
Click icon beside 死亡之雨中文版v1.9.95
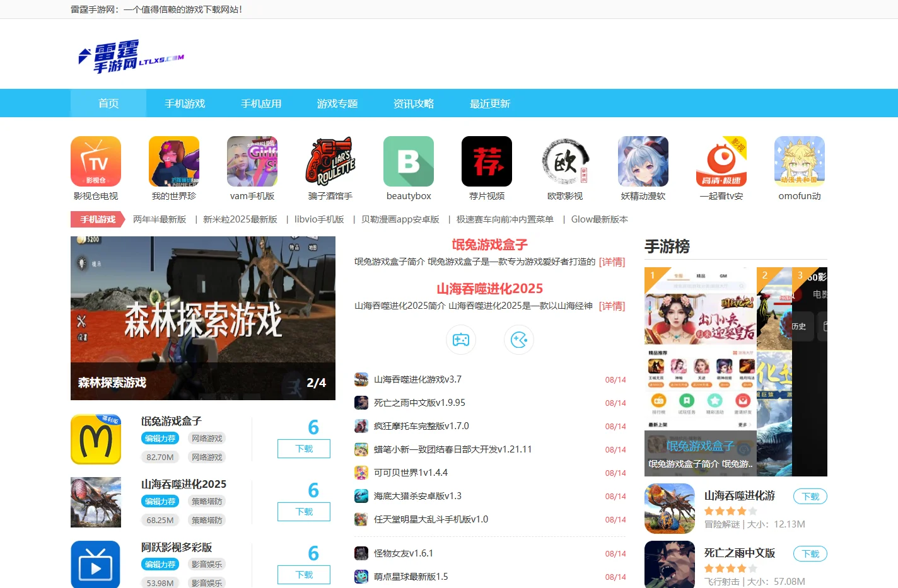click(x=361, y=403)
